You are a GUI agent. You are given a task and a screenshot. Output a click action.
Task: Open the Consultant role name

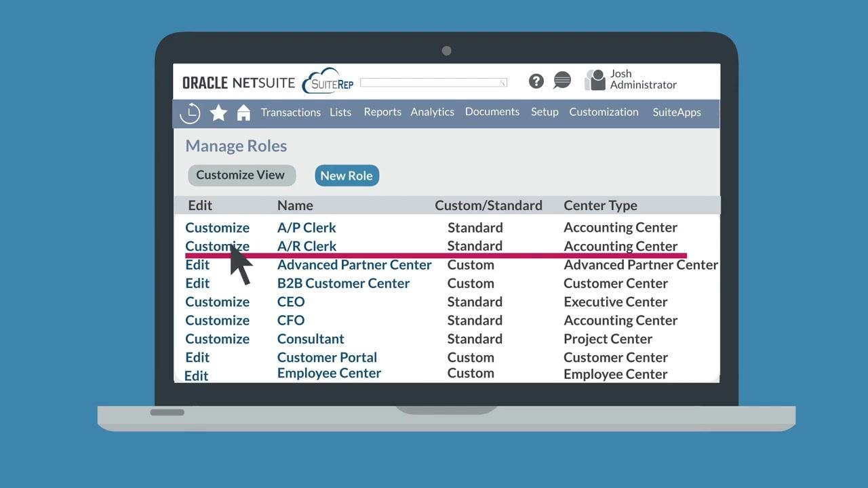pyautogui.click(x=311, y=339)
